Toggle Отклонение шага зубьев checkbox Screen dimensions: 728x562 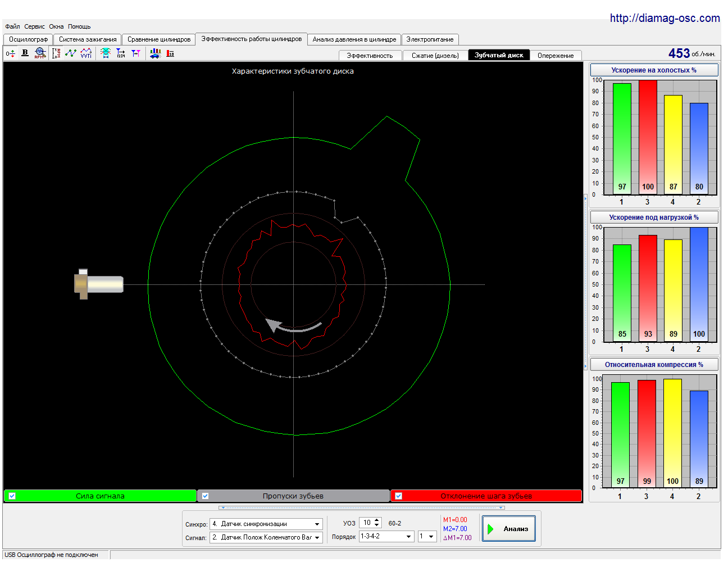point(399,496)
